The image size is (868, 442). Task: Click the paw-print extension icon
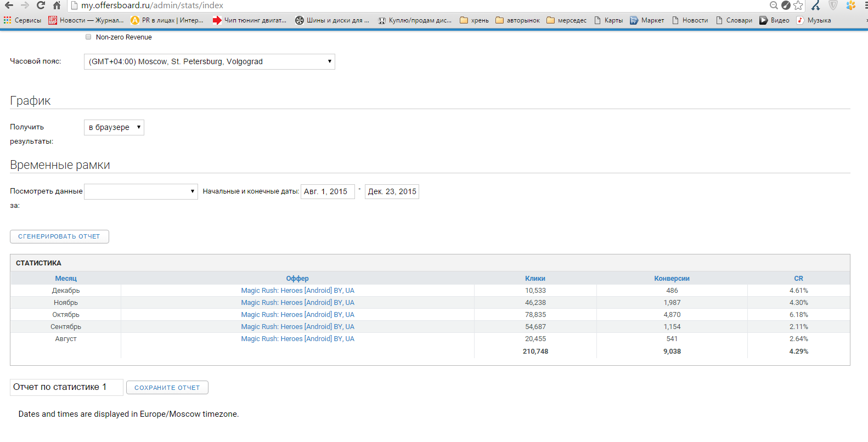(850, 5)
